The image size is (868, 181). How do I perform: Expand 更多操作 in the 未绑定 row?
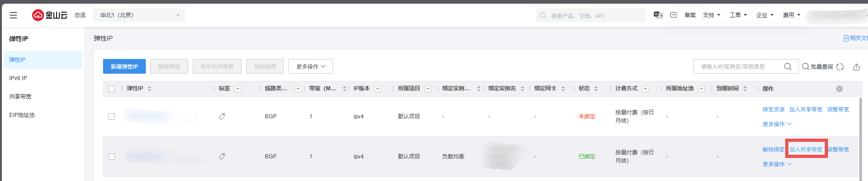click(777, 124)
